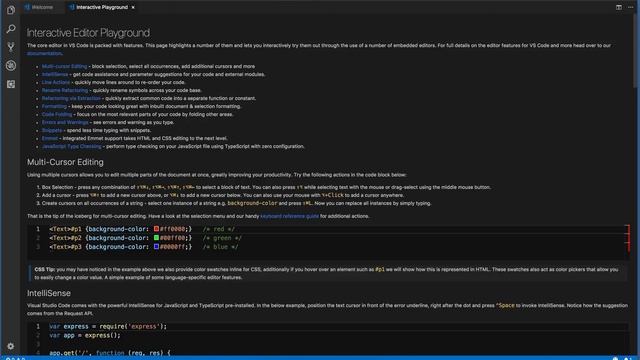Jump to Multi-cursor Editing link in list
This screenshot has width=640, height=360.
[64, 66]
